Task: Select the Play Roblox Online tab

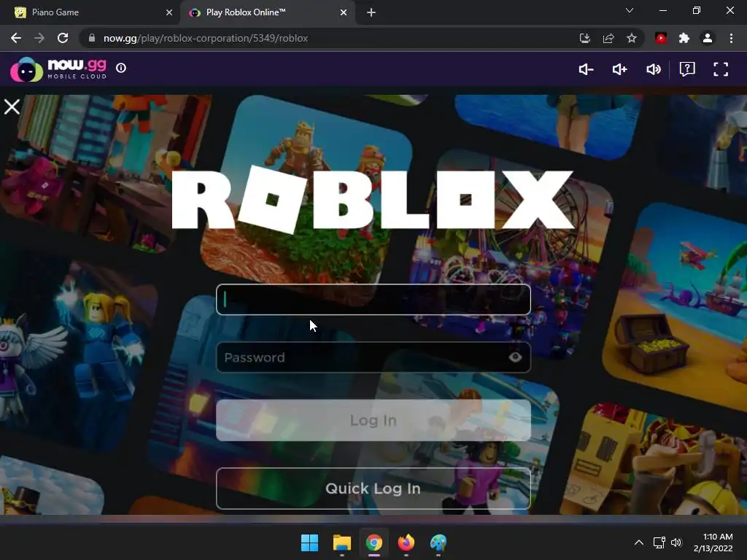Action: 267,12
